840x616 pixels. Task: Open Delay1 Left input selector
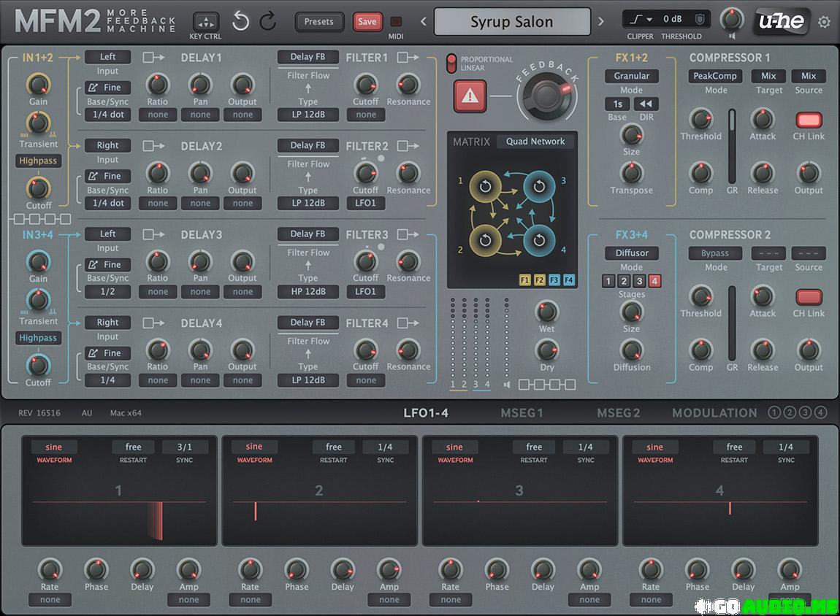[107, 57]
